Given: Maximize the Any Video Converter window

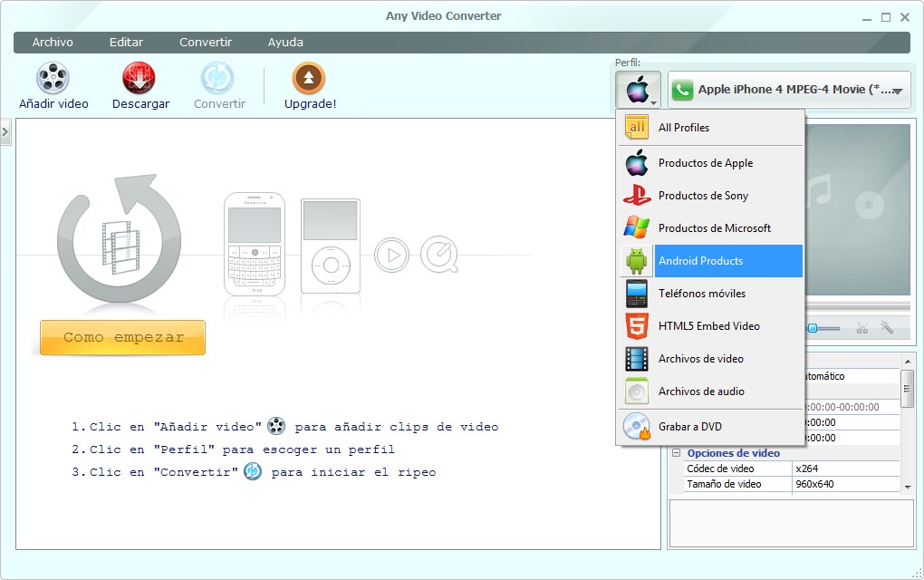Looking at the screenshot, I should point(886,18).
